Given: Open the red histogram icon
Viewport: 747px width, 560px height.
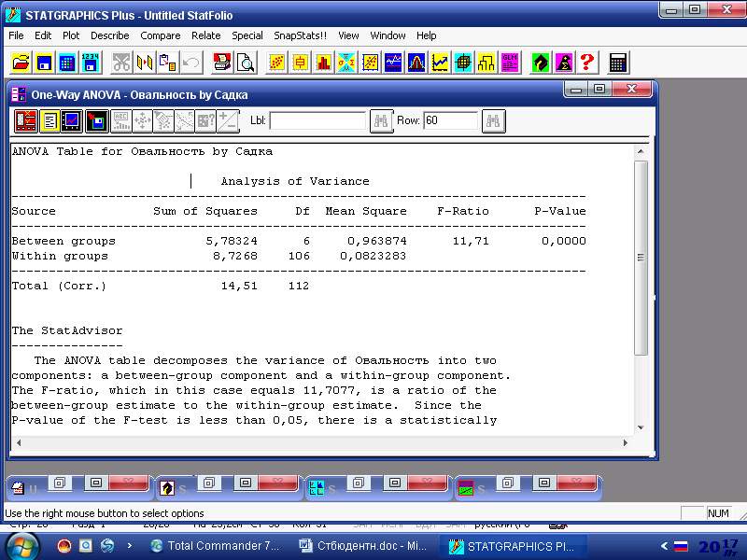Looking at the screenshot, I should [323, 63].
